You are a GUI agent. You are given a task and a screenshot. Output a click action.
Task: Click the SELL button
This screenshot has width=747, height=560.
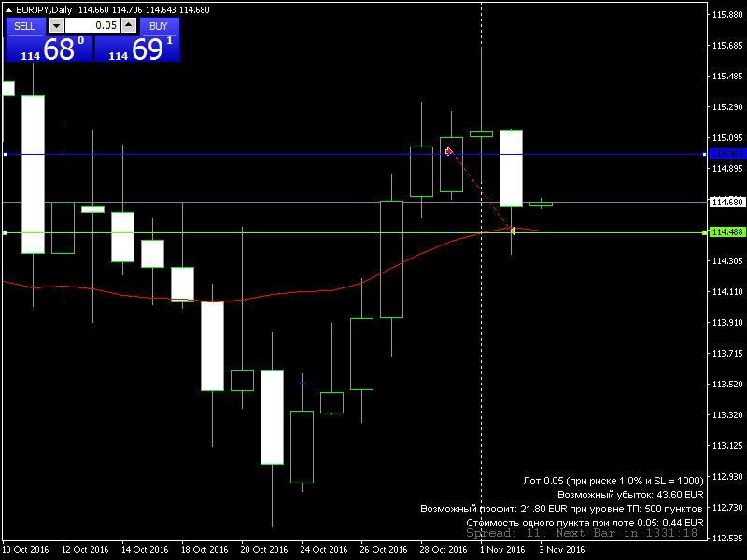pos(25,26)
